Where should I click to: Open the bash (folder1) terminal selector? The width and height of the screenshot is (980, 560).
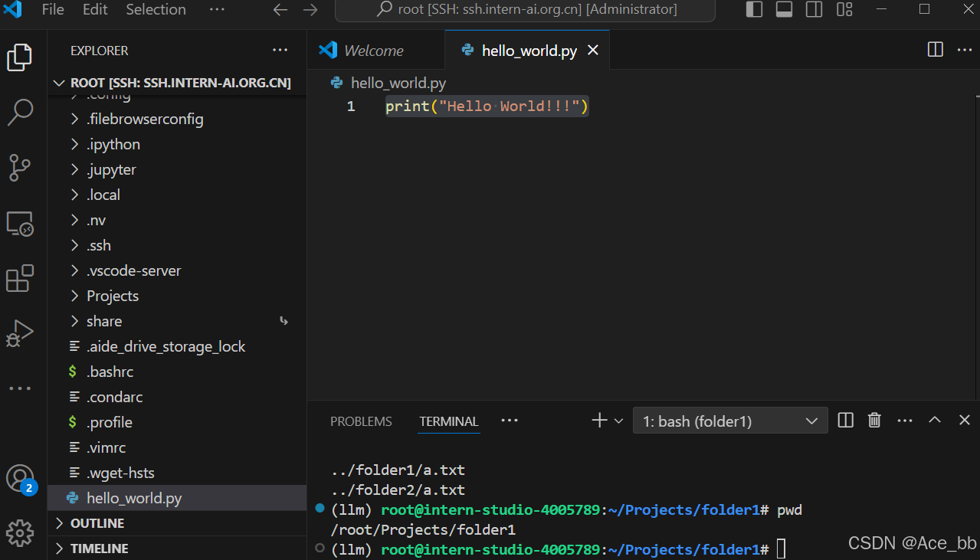pos(730,421)
